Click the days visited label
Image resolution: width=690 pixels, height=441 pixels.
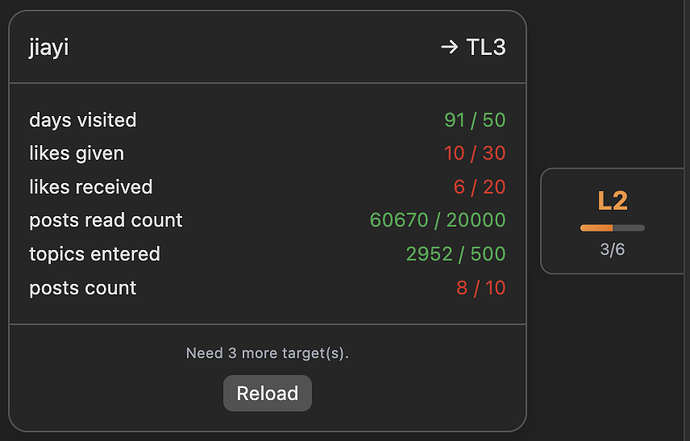tap(83, 120)
